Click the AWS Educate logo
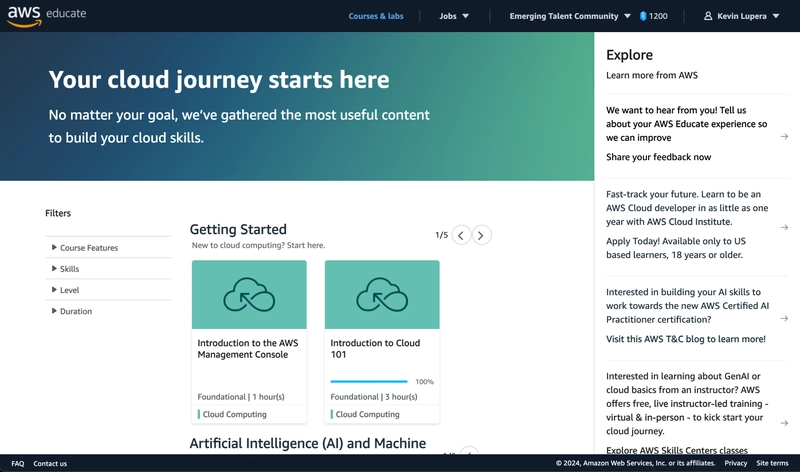The image size is (800, 472). (46, 15)
